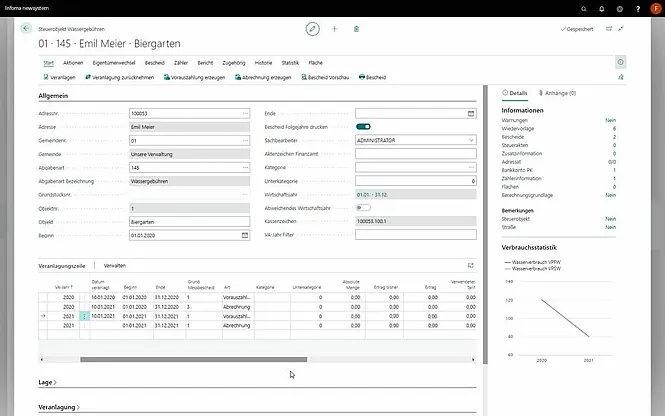
Task: Click Vorauszahlung erzeugen button
Action: pos(196,77)
